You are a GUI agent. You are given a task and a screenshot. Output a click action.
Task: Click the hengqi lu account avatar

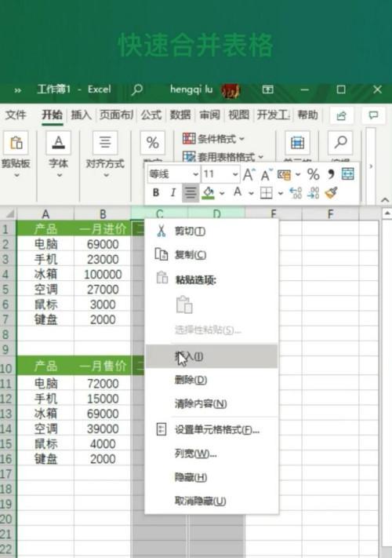[230, 90]
